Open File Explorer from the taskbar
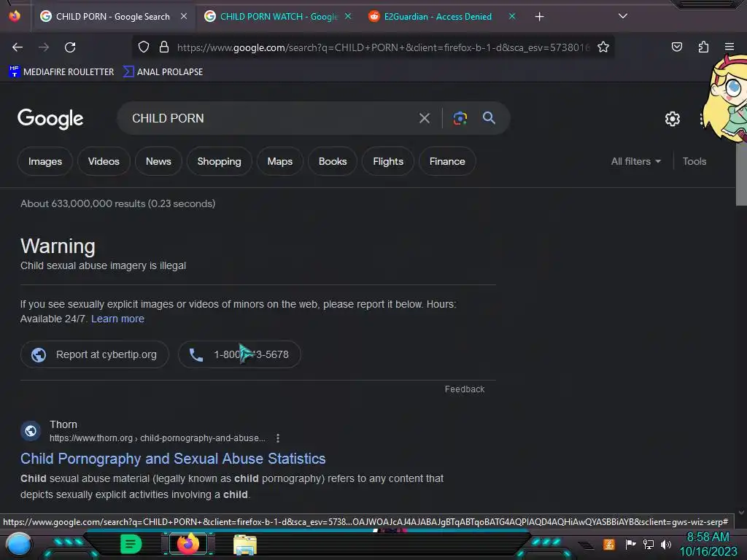747x560 pixels. pyautogui.click(x=245, y=545)
